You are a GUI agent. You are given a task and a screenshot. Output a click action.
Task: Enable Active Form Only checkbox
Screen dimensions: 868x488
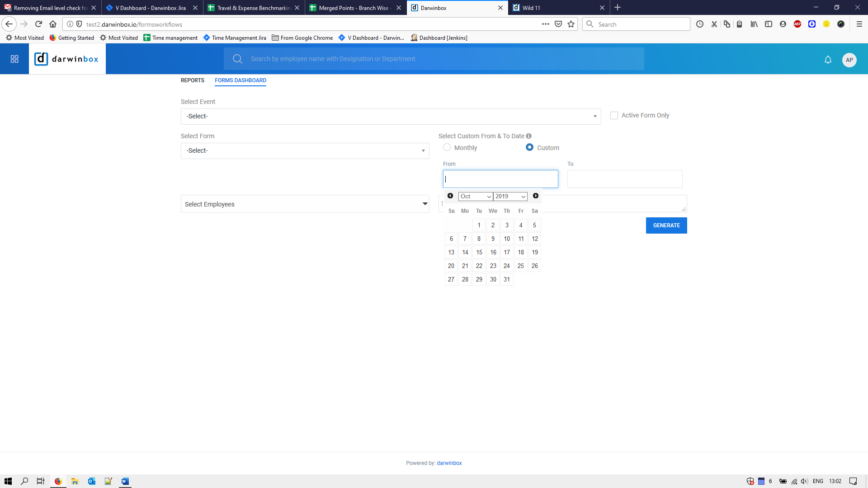614,116
